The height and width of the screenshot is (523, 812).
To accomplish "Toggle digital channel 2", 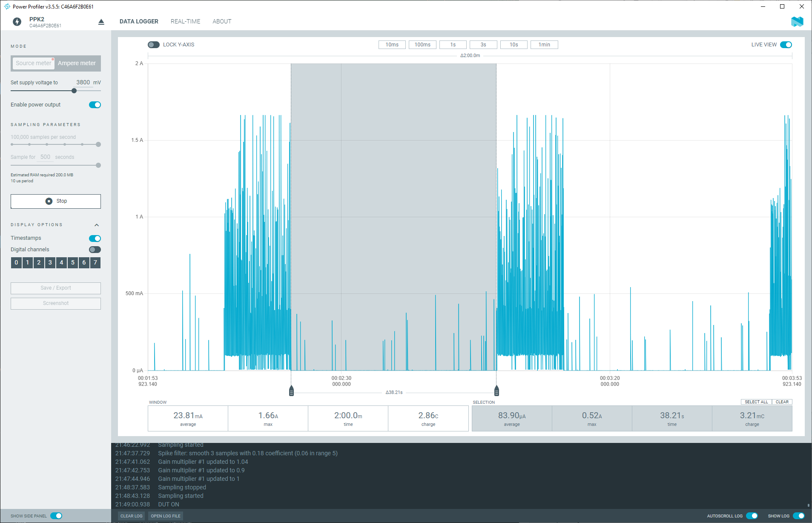I will pos(39,263).
